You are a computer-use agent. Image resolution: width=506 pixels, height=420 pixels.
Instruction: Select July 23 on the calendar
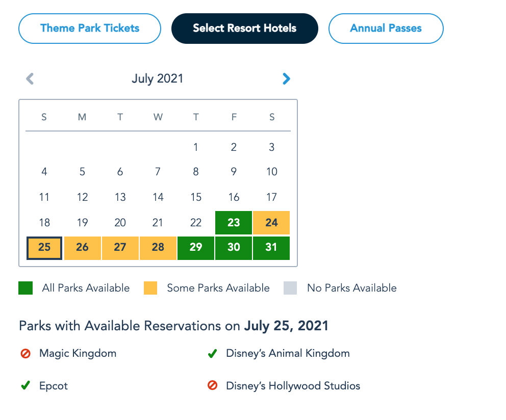coord(234,223)
